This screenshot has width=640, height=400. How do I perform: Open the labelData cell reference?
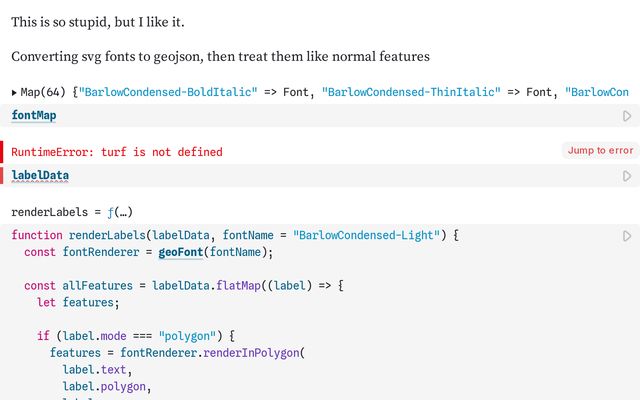pyautogui.click(x=40, y=176)
